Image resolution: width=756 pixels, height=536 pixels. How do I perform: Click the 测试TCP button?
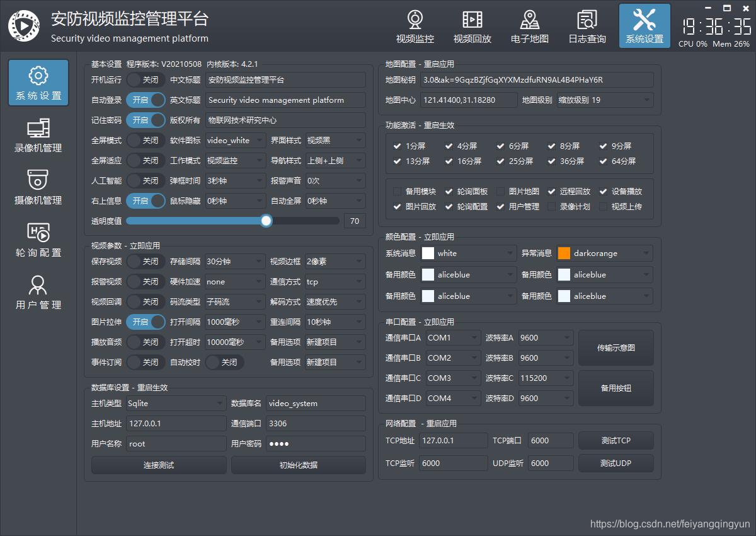(x=616, y=440)
